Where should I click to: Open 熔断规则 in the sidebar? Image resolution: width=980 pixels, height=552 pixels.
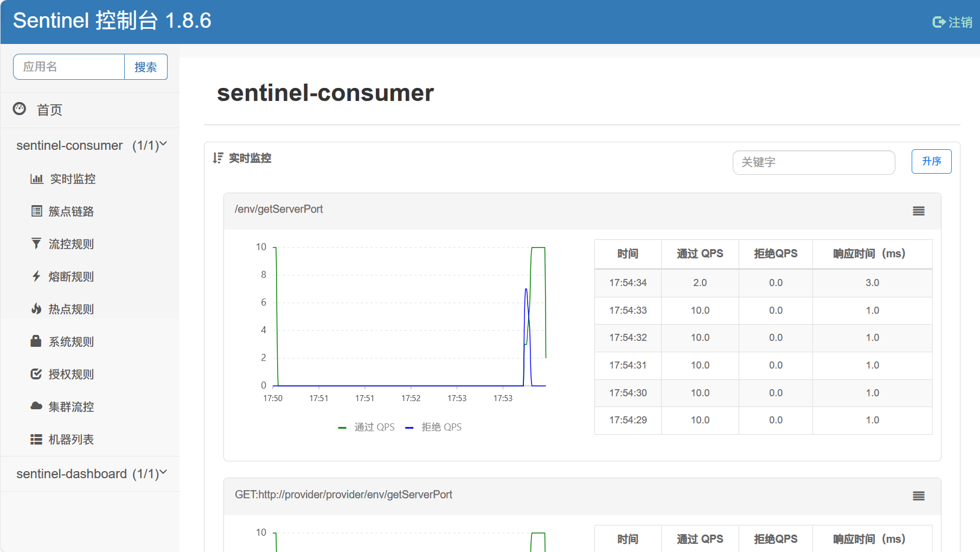tap(71, 276)
